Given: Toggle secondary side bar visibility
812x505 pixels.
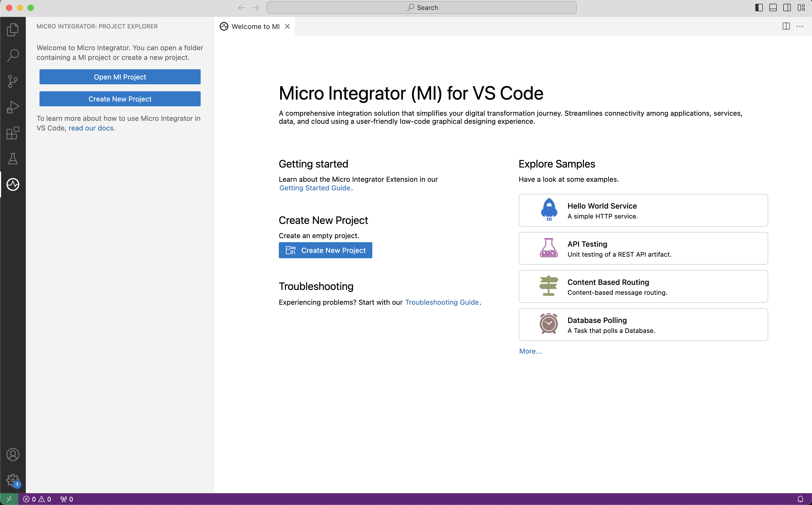Looking at the screenshot, I should click(787, 8).
